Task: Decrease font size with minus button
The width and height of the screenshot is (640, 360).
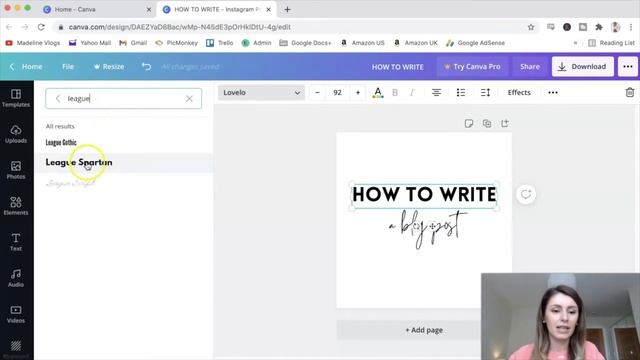Action: pos(317,93)
